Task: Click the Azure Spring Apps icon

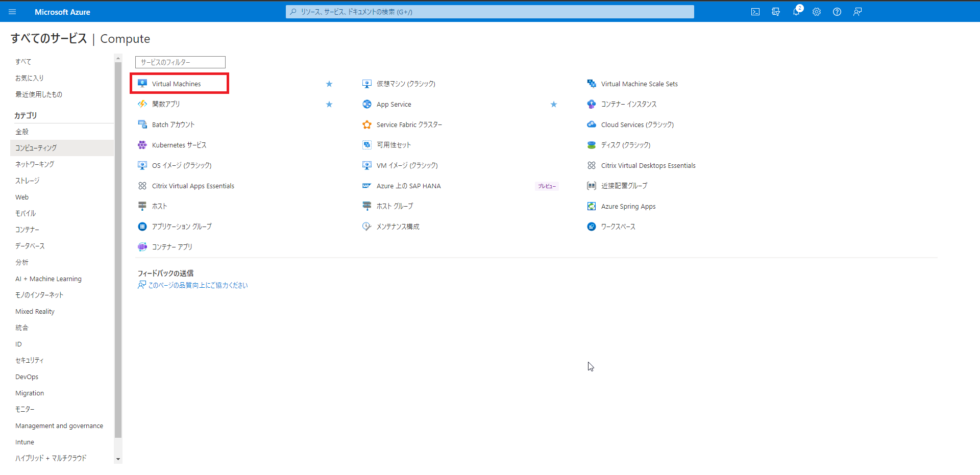Action: pyautogui.click(x=592, y=206)
